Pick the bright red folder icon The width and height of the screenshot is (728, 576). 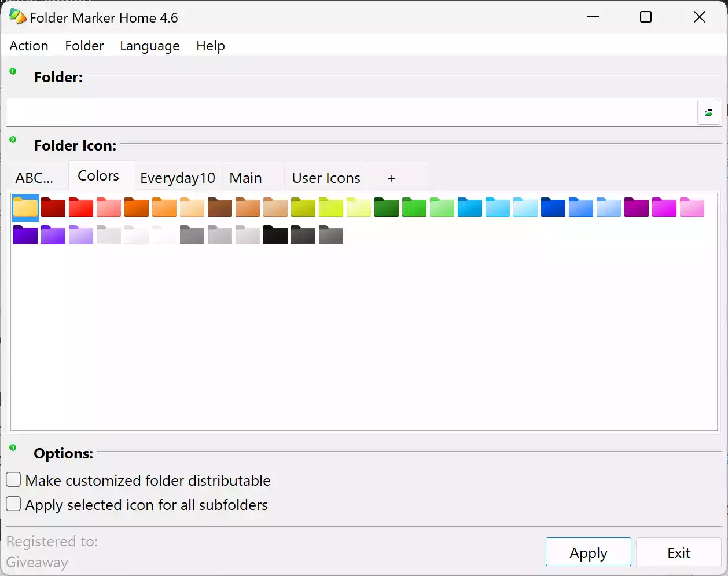(x=81, y=208)
